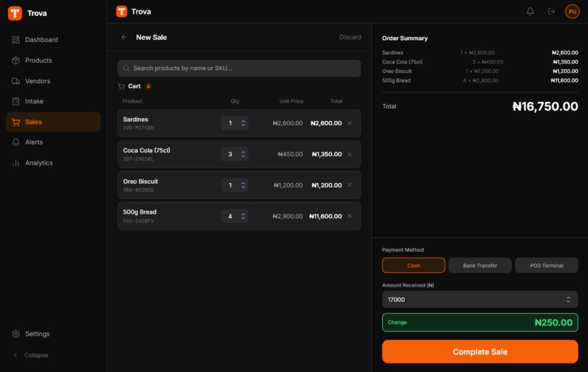588x372 pixels.
Task: Click the logout icon in the header
Action: coord(552,12)
